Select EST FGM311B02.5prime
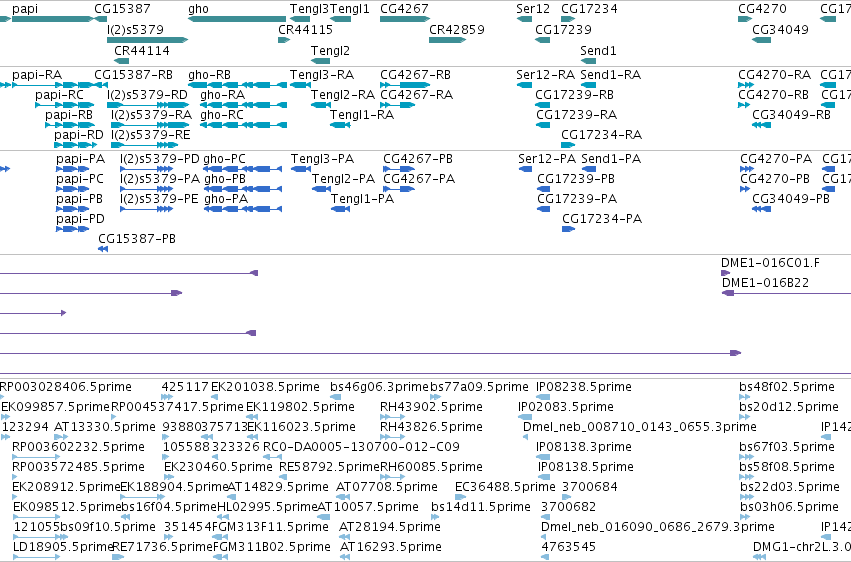The image size is (851, 562). coord(272,546)
